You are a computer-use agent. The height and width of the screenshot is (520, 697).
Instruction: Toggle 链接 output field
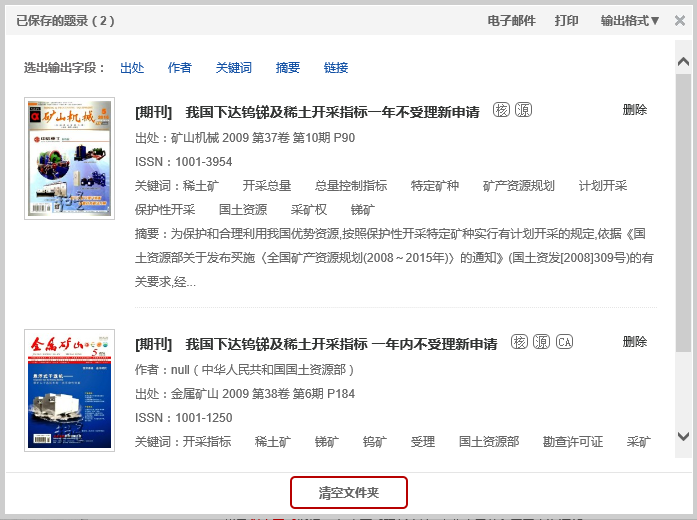(336, 68)
